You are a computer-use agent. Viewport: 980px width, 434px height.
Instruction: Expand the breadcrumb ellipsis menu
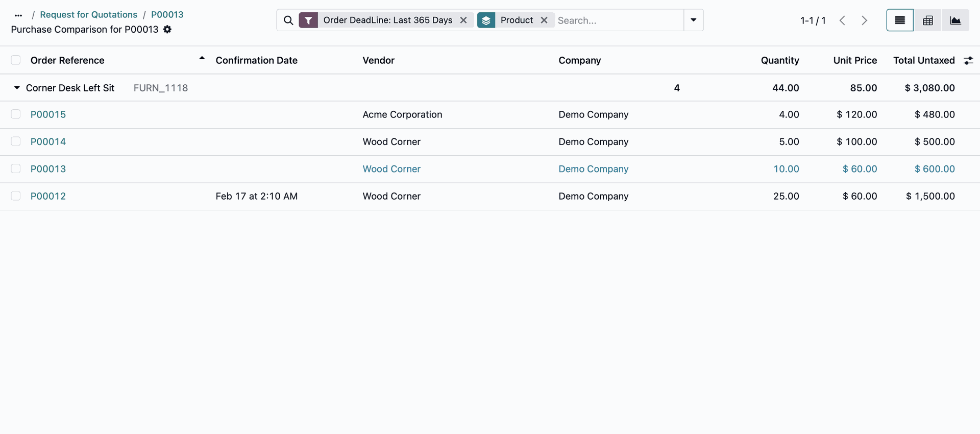point(19,15)
